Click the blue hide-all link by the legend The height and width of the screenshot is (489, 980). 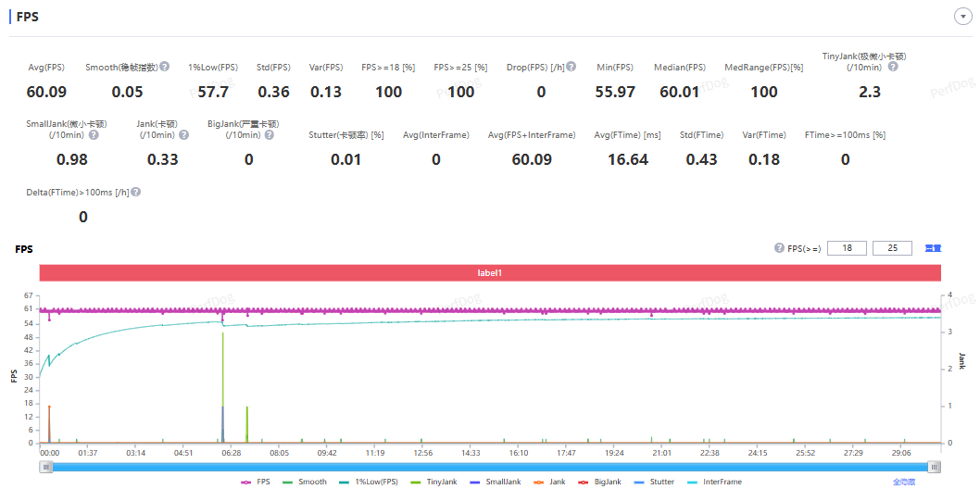click(x=904, y=483)
